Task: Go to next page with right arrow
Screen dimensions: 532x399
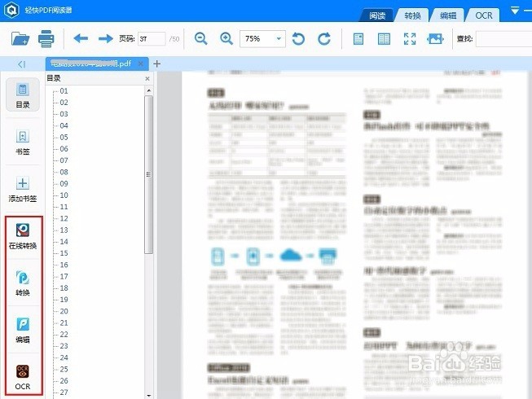Action: pos(106,38)
